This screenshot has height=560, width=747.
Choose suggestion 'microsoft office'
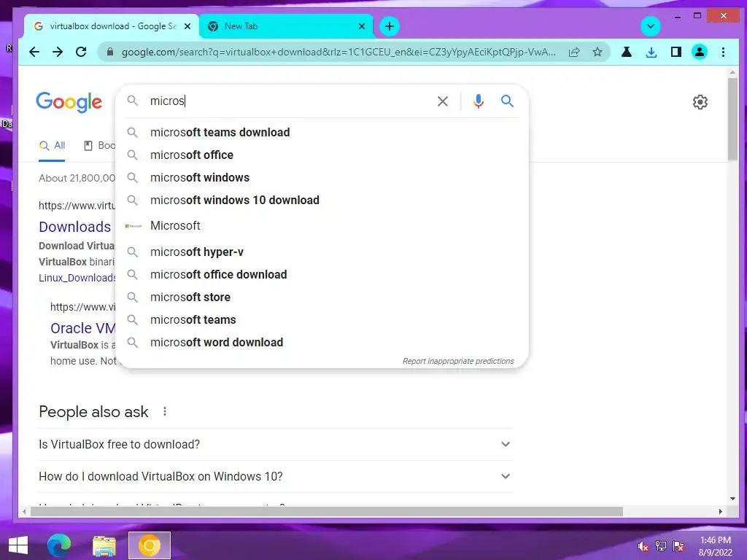tap(322, 155)
